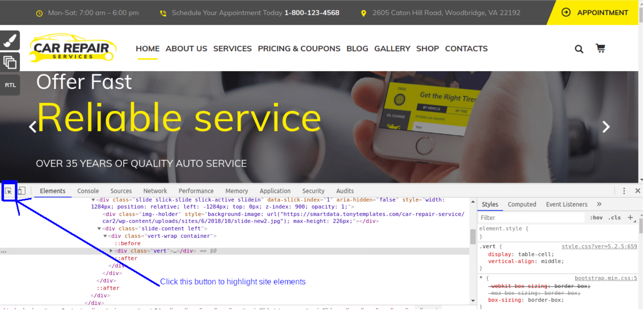Open DevTools three-dot options menu
This screenshot has width=644, height=310.
624,191
